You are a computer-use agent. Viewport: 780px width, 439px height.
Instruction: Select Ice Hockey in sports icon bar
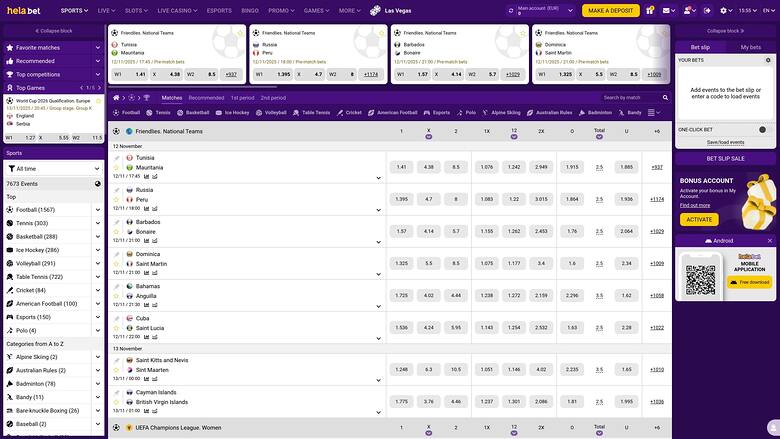click(232, 113)
